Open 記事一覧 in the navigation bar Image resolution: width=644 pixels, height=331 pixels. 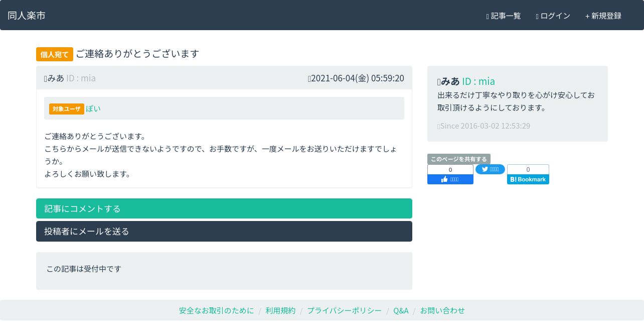(x=504, y=16)
